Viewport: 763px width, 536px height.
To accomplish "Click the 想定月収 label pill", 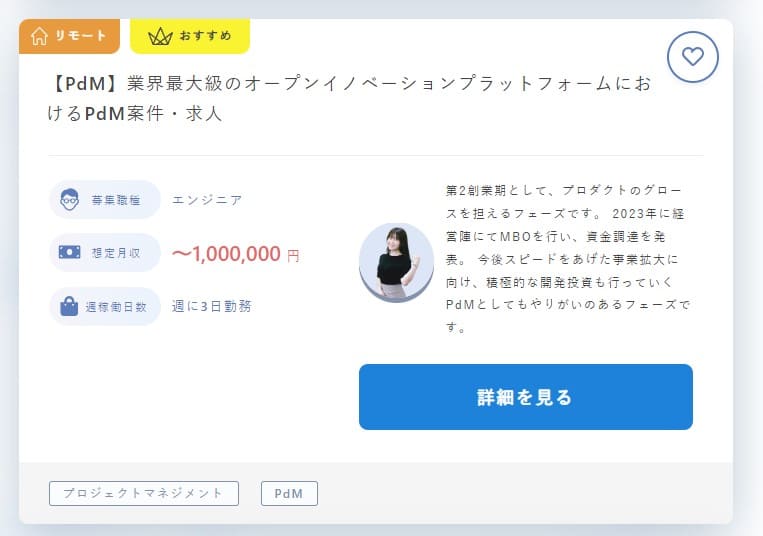I will click(105, 252).
